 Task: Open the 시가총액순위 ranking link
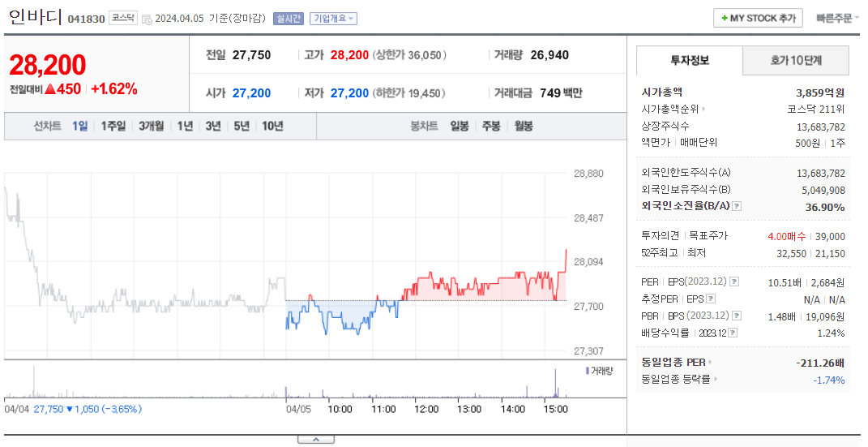pos(673,110)
